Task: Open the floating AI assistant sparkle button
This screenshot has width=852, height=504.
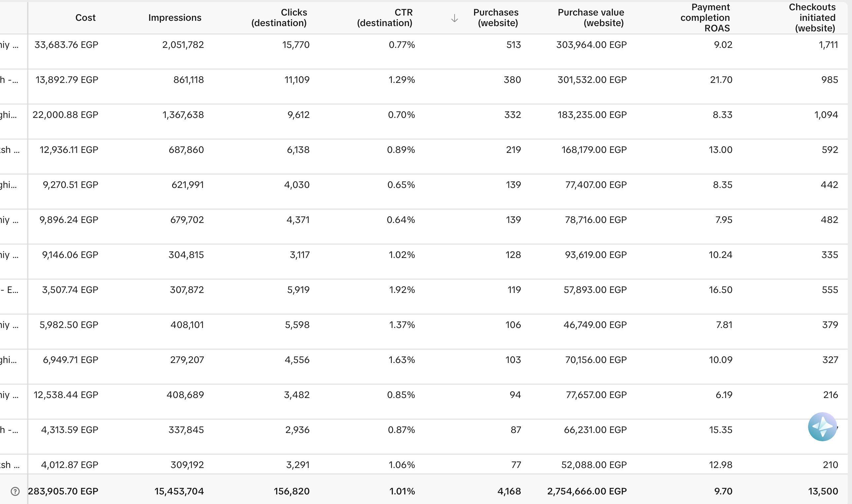Action: tap(822, 427)
